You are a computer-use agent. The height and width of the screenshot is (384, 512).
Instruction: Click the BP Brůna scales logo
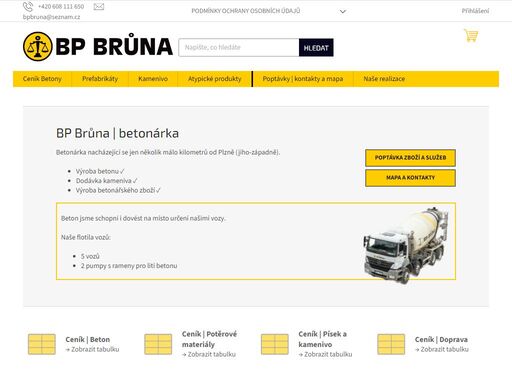tap(38, 46)
